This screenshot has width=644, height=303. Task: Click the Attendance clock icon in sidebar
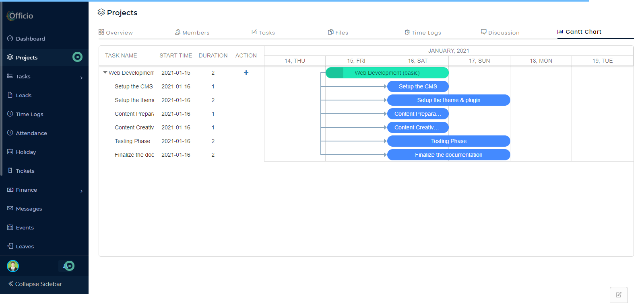(10, 133)
